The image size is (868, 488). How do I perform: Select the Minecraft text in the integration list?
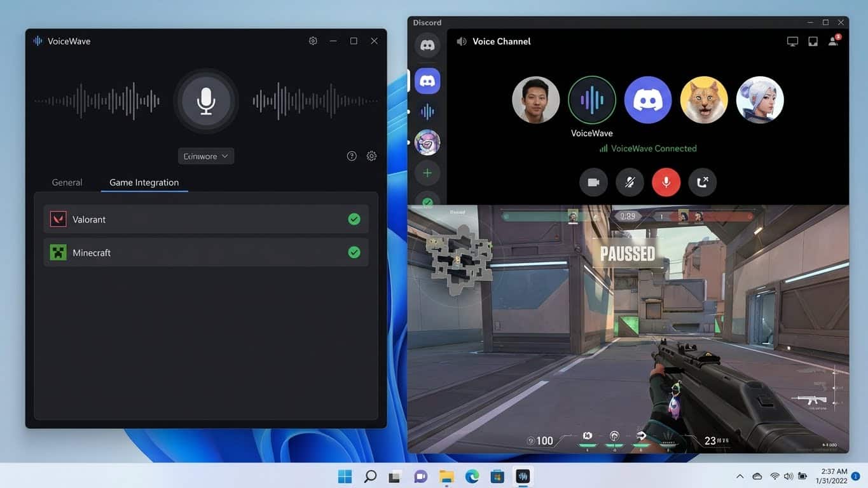point(92,252)
